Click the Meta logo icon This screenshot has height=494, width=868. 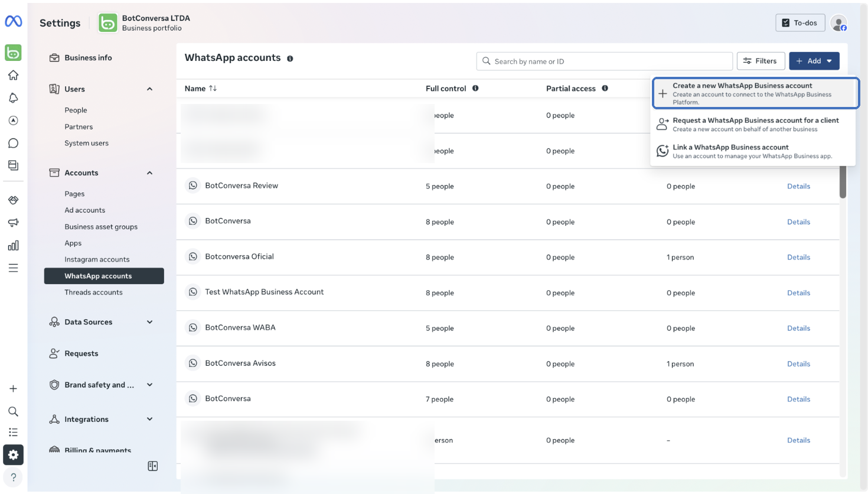coord(13,21)
